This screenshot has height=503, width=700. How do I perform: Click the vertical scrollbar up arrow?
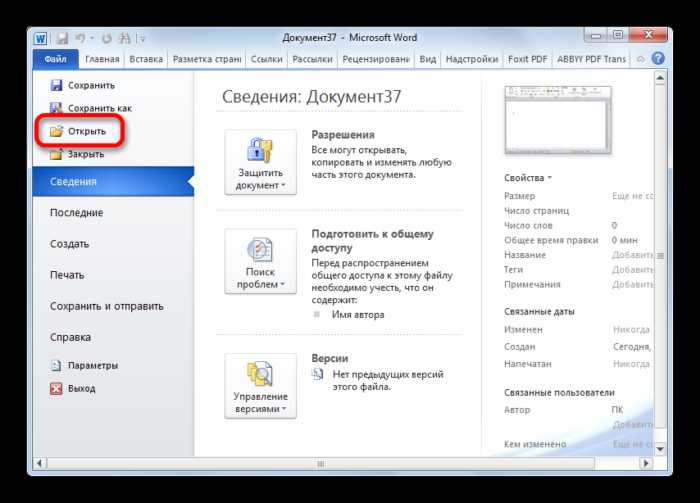tap(660, 78)
